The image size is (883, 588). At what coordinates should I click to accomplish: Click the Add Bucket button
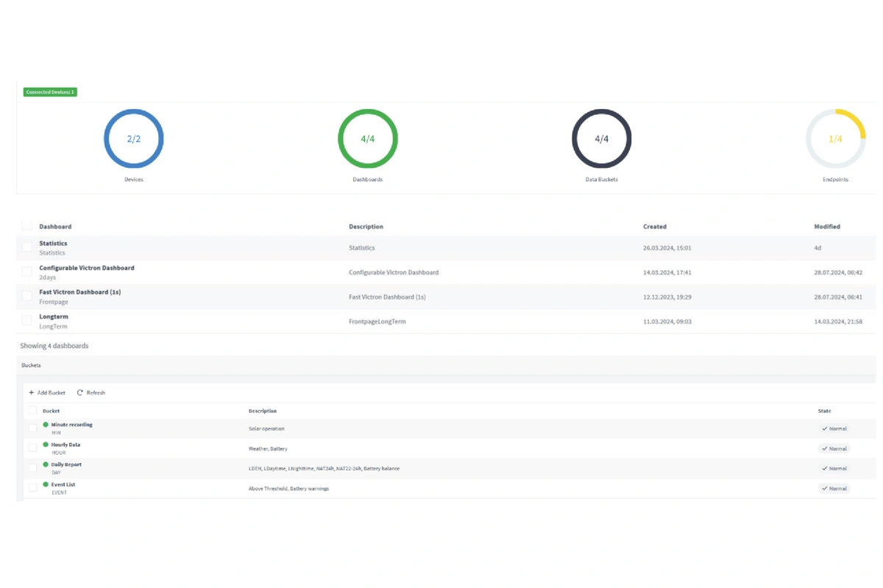coord(47,393)
